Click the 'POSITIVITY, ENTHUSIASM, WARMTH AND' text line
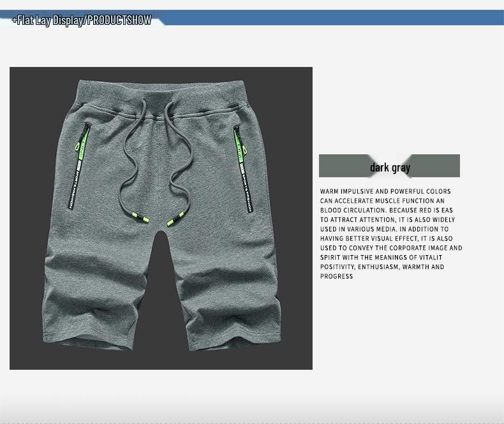Screen dimensions: 504x424 click(x=382, y=267)
